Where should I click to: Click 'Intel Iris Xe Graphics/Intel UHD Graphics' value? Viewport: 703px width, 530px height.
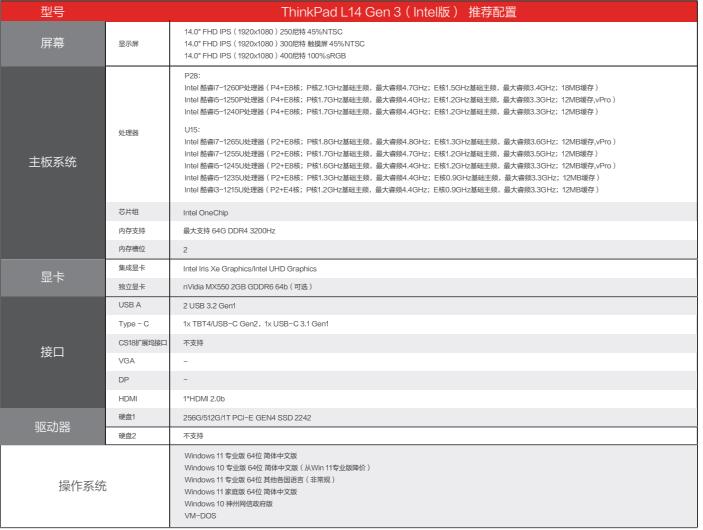coord(250,269)
